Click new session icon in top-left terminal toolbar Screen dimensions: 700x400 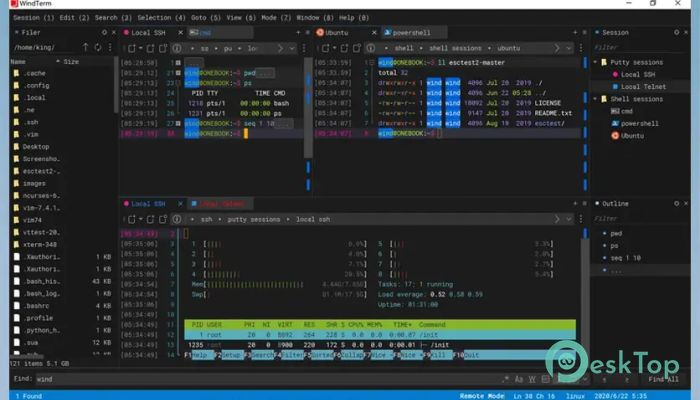click(x=132, y=48)
